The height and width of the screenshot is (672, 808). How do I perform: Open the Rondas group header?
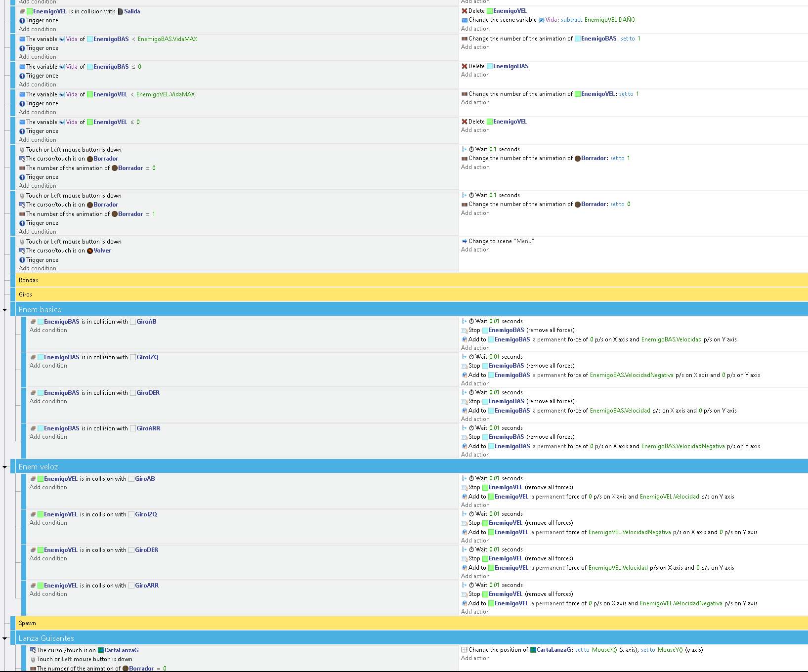[28, 280]
